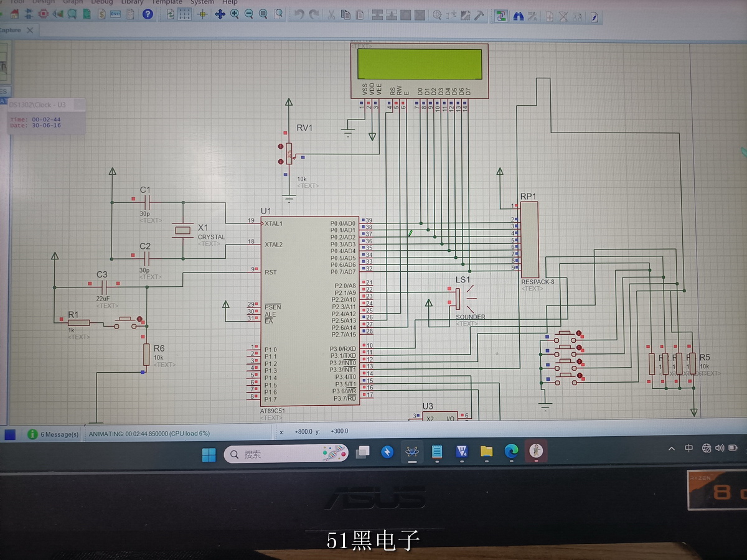Click the ANIMATING status text in the status bar
This screenshot has height=560, width=747.
[149, 434]
